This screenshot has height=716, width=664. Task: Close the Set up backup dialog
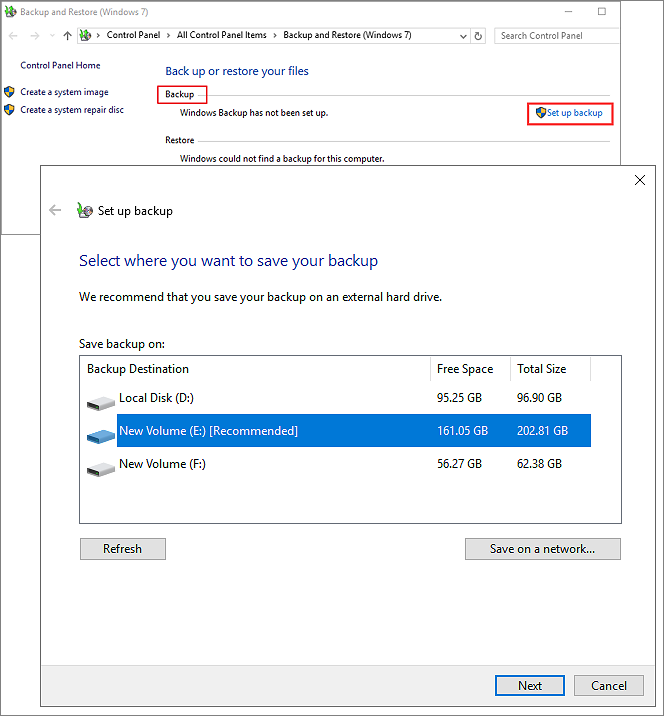tap(640, 181)
